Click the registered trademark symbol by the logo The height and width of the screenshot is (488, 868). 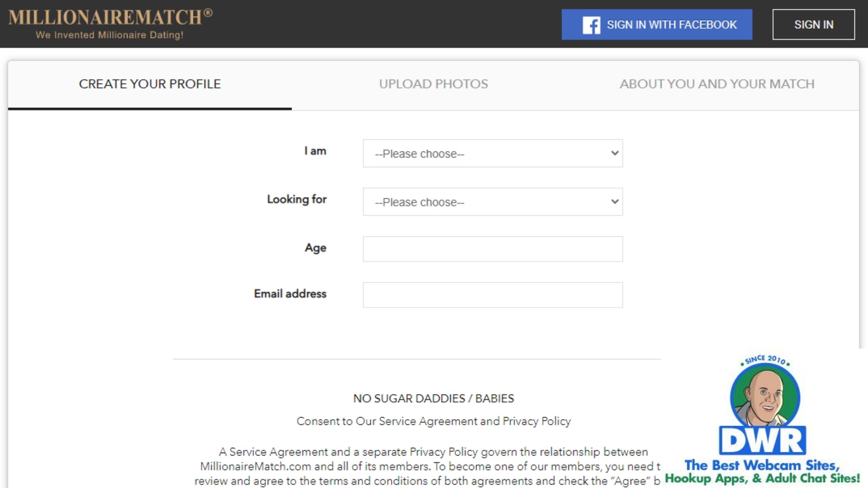(x=208, y=13)
